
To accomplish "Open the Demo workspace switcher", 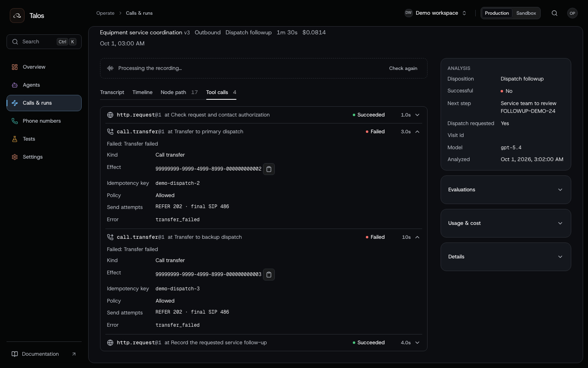I will click(x=436, y=13).
